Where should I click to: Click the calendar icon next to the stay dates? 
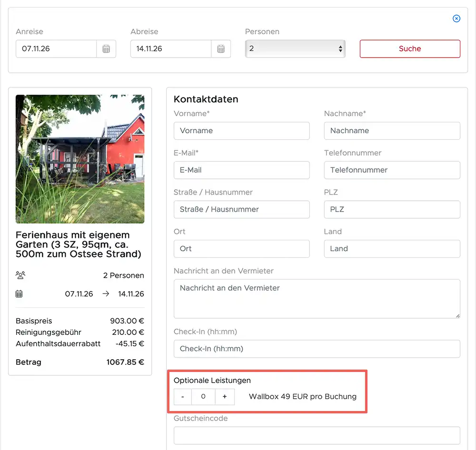(19, 294)
